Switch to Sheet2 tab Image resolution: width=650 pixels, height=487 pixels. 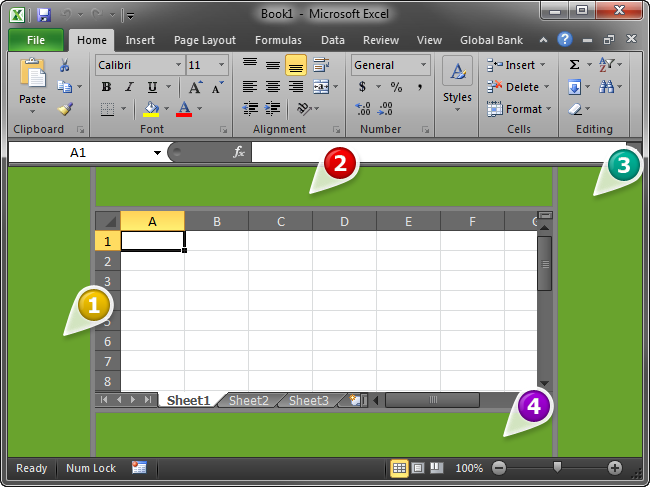pyautogui.click(x=249, y=400)
